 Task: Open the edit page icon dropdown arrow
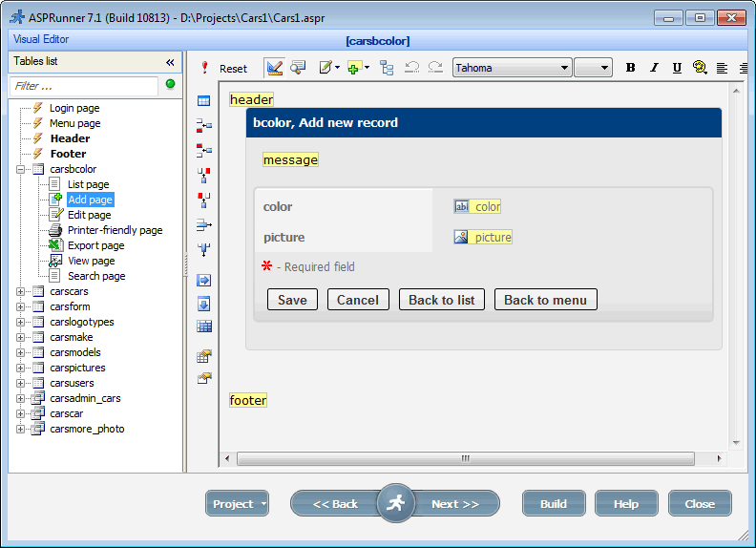337,68
